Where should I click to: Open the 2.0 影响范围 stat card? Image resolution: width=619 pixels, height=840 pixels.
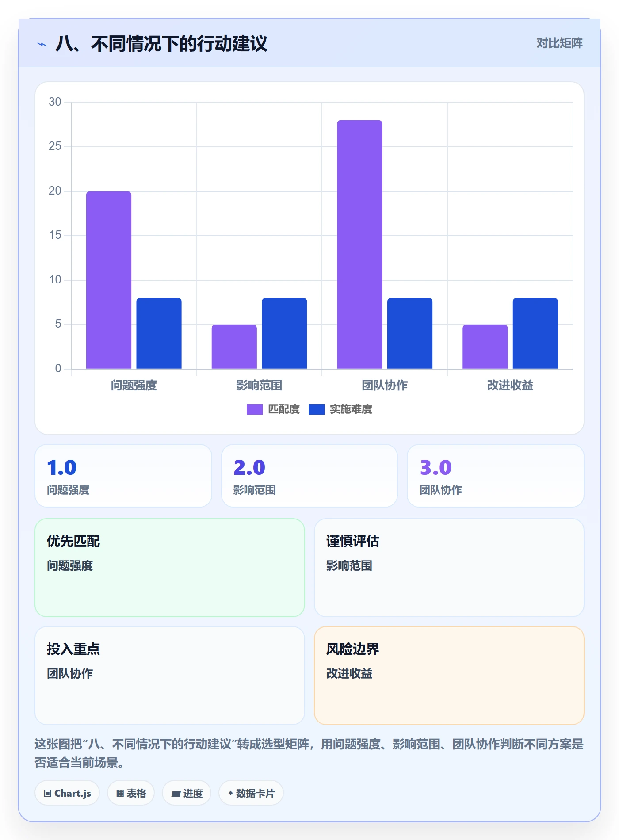pos(309,476)
